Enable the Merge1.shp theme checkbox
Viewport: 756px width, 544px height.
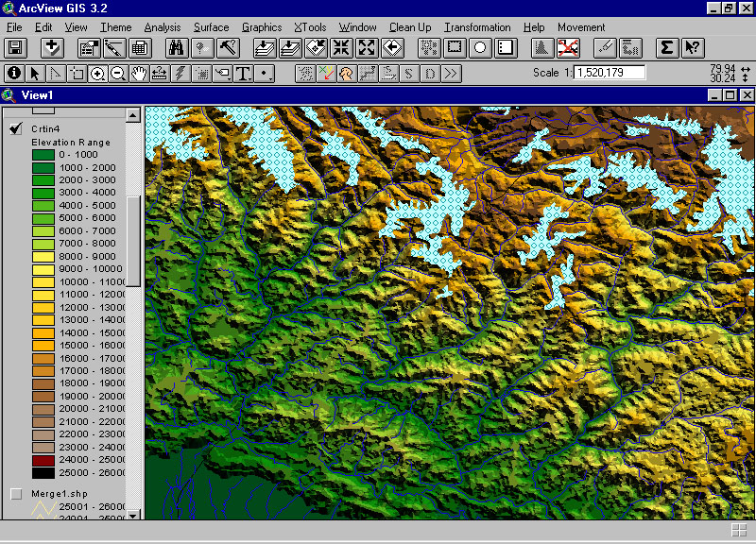(x=15, y=494)
